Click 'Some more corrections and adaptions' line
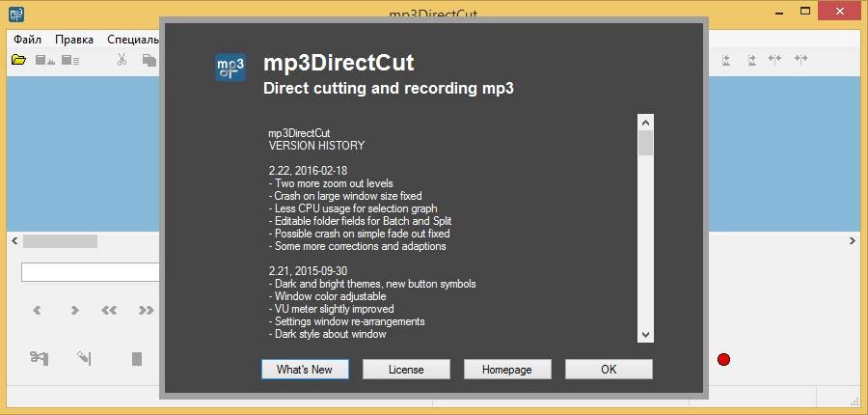 [358, 246]
